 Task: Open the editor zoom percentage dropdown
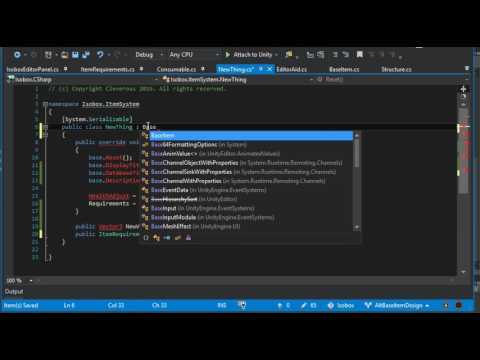[31, 281]
